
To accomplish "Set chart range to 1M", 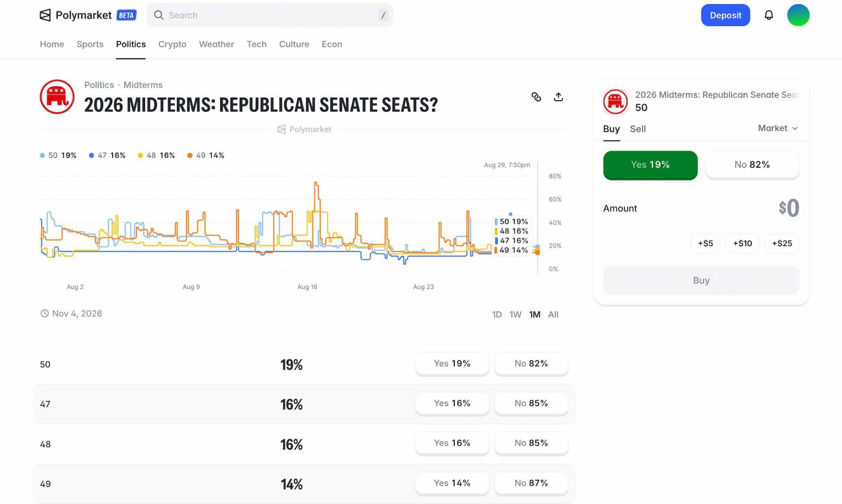I will coord(534,314).
